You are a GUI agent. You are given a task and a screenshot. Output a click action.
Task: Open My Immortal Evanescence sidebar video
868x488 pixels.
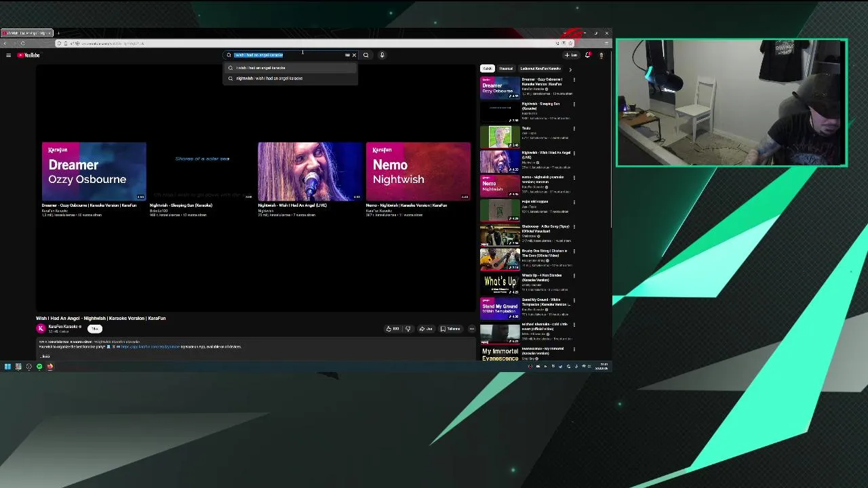(x=500, y=354)
